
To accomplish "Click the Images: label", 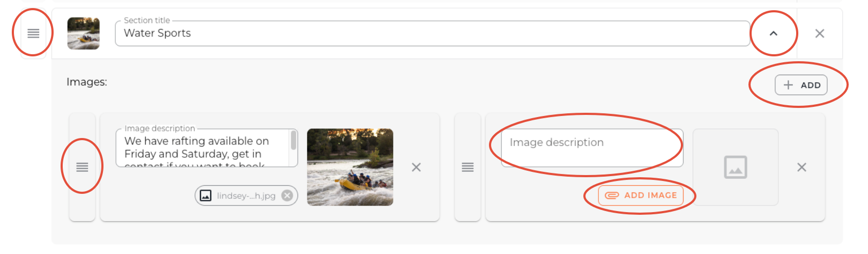I will point(87,82).
